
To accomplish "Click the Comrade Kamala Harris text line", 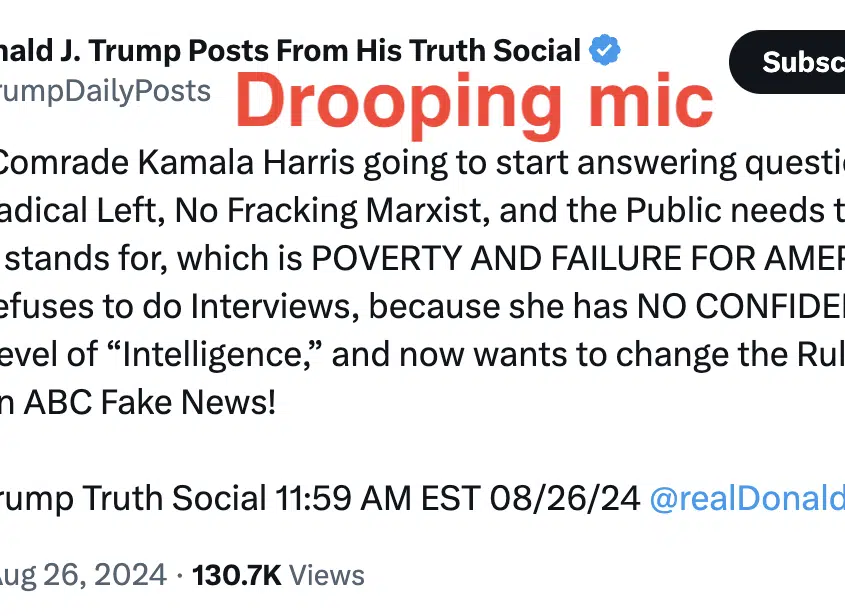I will pos(422,163).
